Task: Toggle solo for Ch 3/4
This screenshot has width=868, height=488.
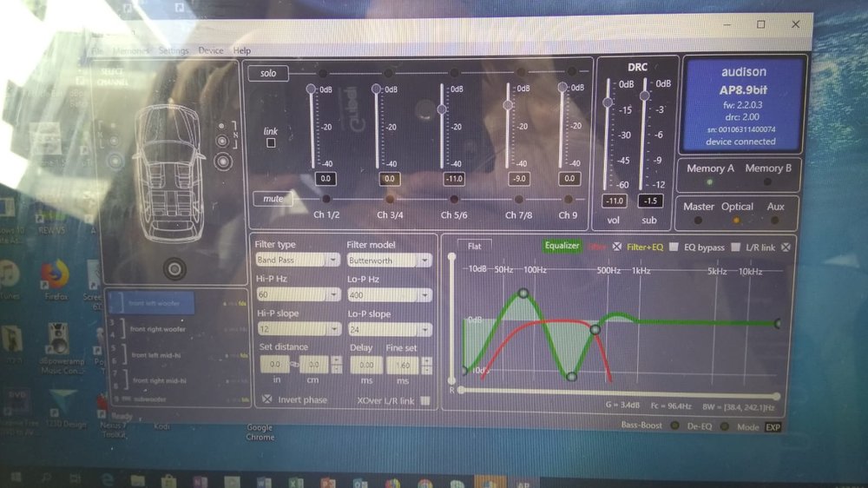Action: [x=389, y=73]
